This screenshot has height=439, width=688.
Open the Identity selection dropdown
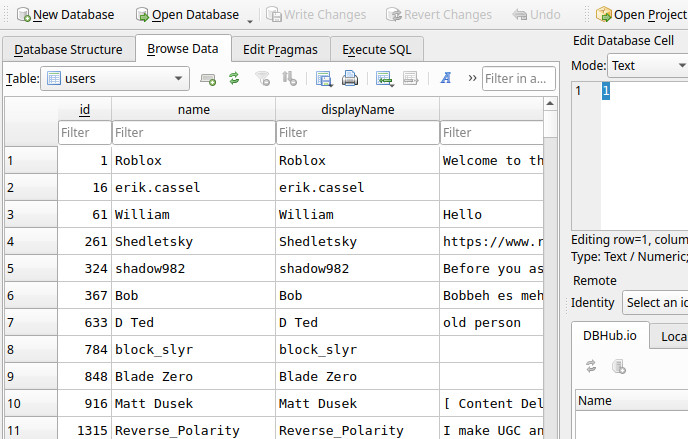tap(655, 303)
